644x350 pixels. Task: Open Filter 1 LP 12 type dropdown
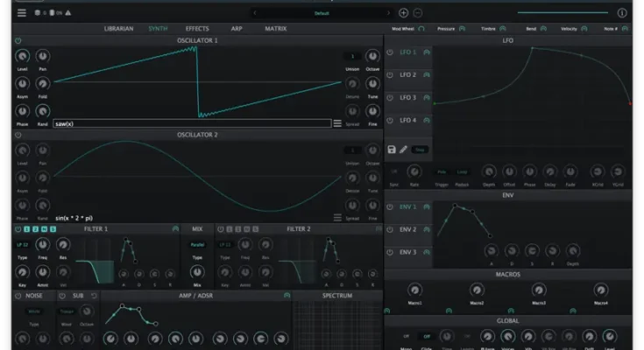tap(23, 244)
